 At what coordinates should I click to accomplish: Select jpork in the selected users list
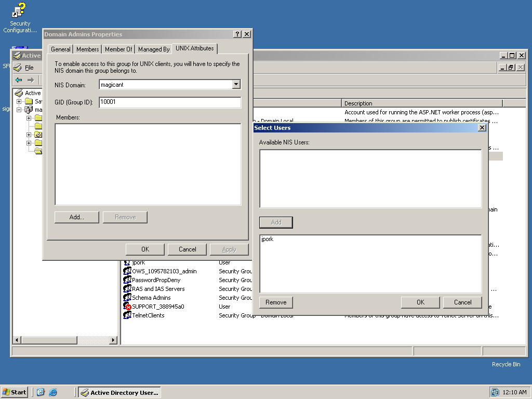point(268,240)
